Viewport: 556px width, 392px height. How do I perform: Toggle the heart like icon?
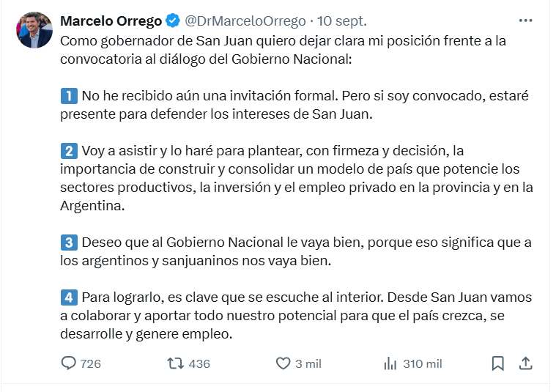(283, 363)
